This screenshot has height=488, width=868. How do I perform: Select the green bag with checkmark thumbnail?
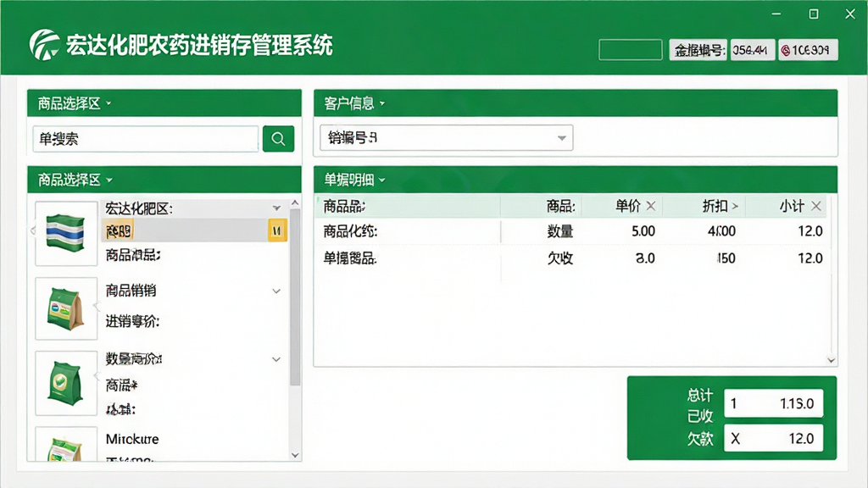click(x=66, y=383)
